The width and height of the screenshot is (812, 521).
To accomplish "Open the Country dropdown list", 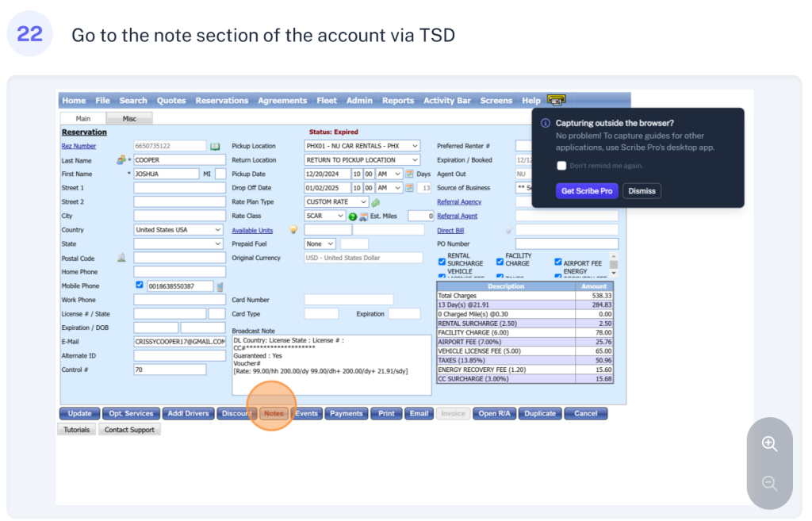I will 178,230.
